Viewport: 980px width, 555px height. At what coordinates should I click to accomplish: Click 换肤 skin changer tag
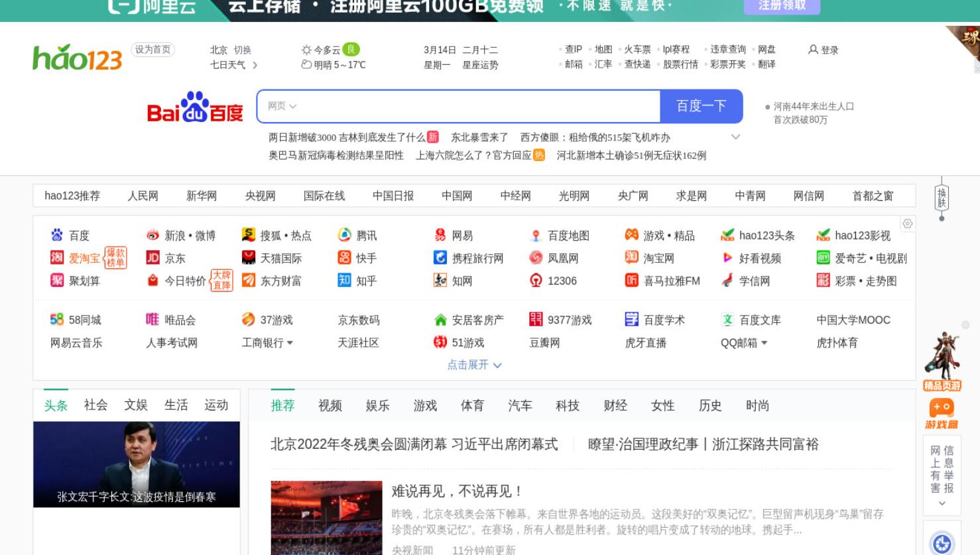(x=942, y=198)
